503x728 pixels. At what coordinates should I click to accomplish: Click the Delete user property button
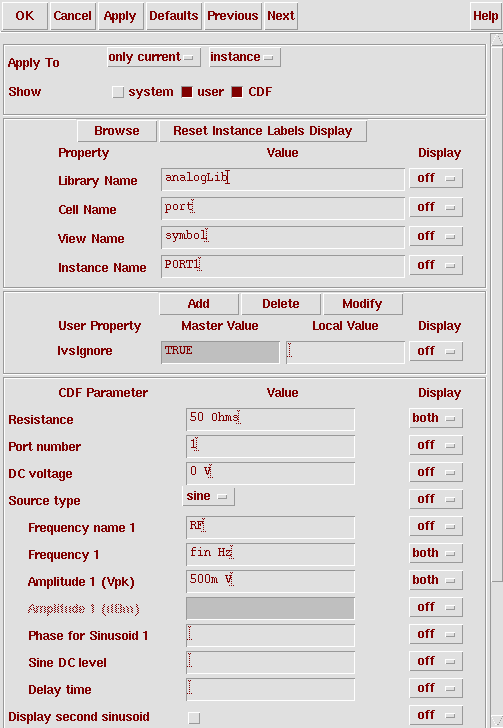click(x=281, y=304)
